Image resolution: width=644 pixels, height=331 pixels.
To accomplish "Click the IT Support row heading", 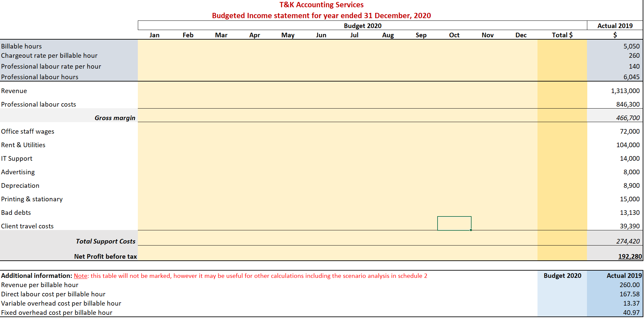I will pyautogui.click(x=17, y=158).
